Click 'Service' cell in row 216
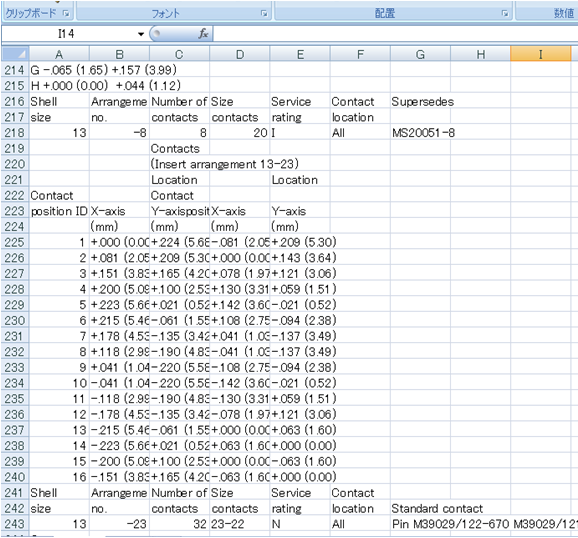The image size is (578, 538). click(x=291, y=101)
